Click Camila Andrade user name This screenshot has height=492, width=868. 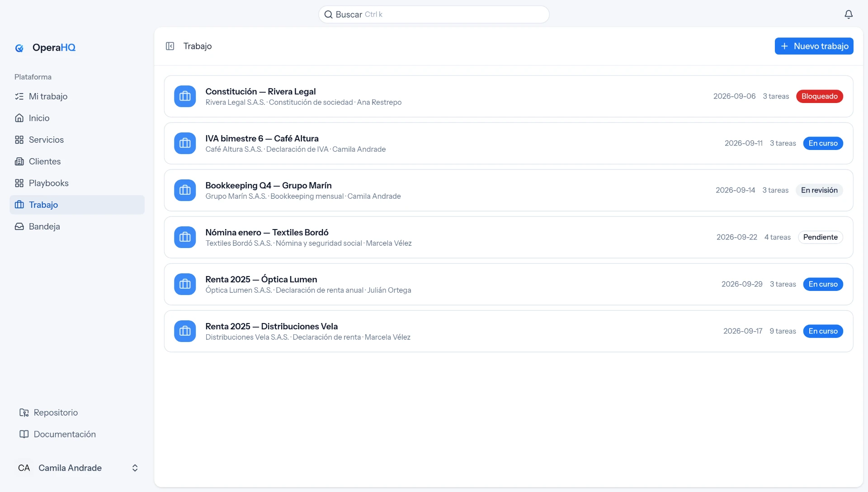point(70,468)
